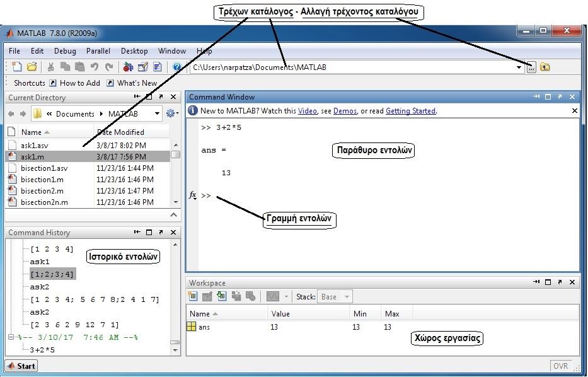Launch Simulink from the toolbar
The width and height of the screenshot is (588, 377).
coord(128,67)
